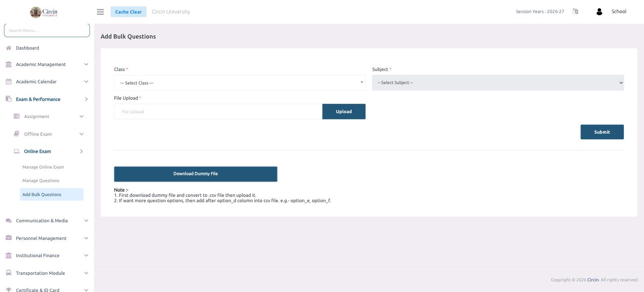This screenshot has width=644, height=292.
Task: Select Add Bulk Questions menu item
Action: click(51, 194)
